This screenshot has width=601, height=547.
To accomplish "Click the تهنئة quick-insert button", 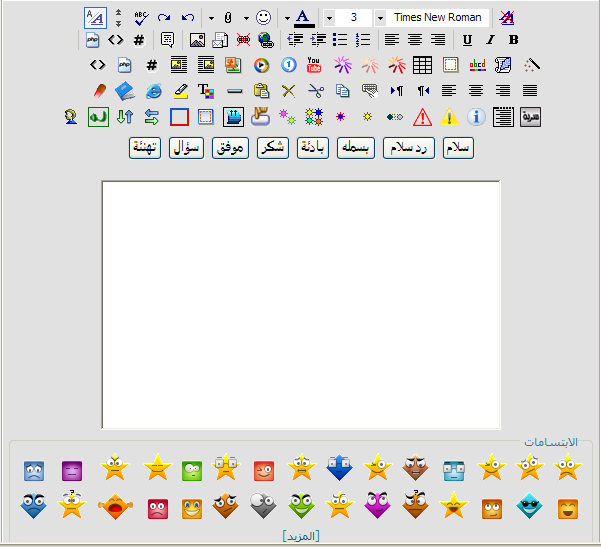I will tap(145, 148).
